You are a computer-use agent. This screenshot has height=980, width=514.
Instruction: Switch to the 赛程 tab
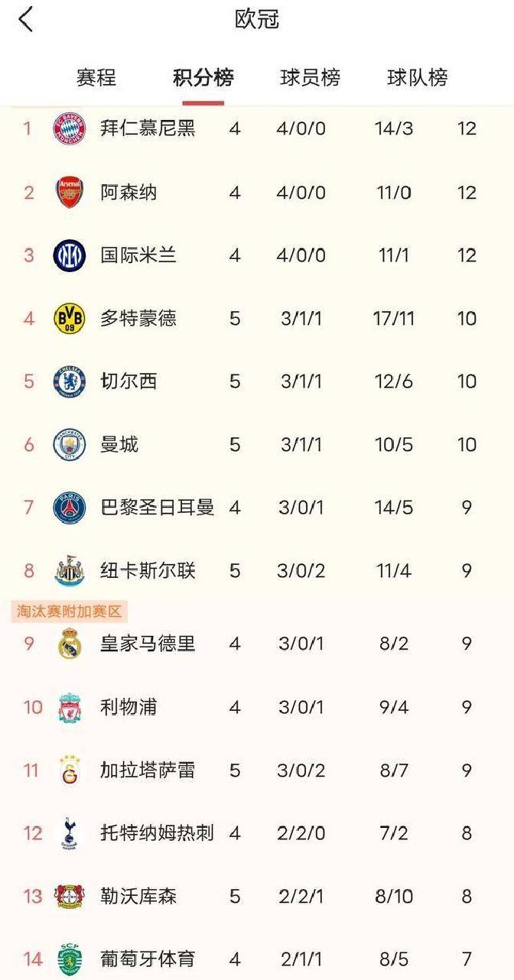tap(93, 77)
